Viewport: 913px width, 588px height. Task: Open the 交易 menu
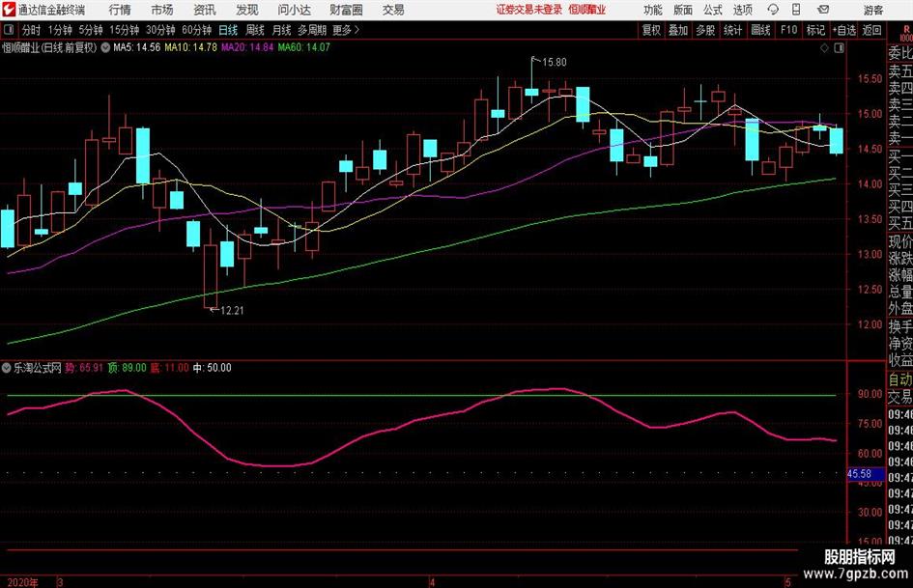pos(393,10)
